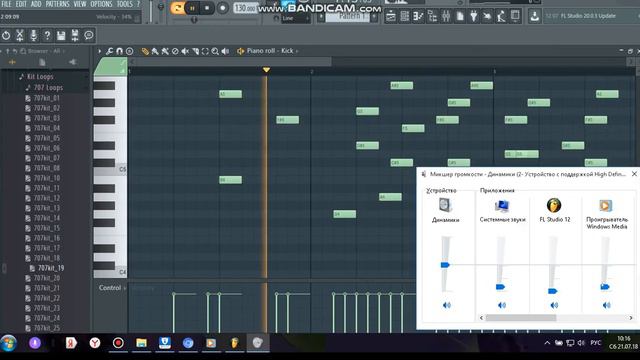Screen dimensions: 640x360
Task: Open the FILE menu
Action: (x=7, y=4)
